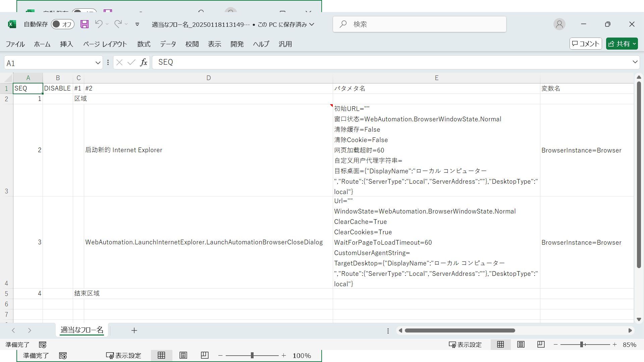Screen dimensions: 644x362
Task: Switch to Page Layout view icon
Action: [521, 345]
